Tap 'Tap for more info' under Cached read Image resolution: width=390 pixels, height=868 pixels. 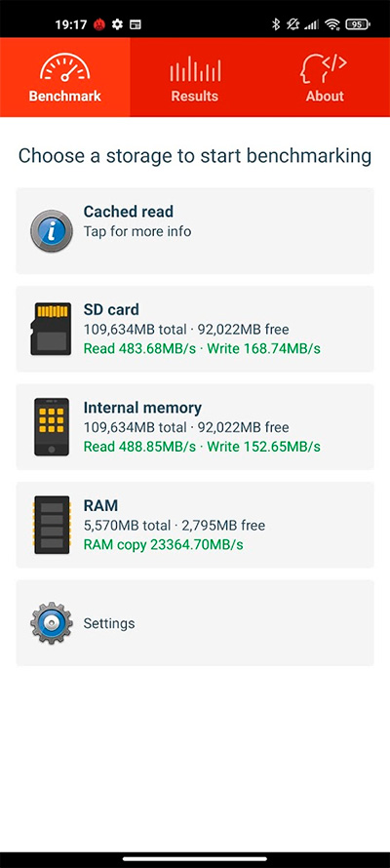[137, 231]
